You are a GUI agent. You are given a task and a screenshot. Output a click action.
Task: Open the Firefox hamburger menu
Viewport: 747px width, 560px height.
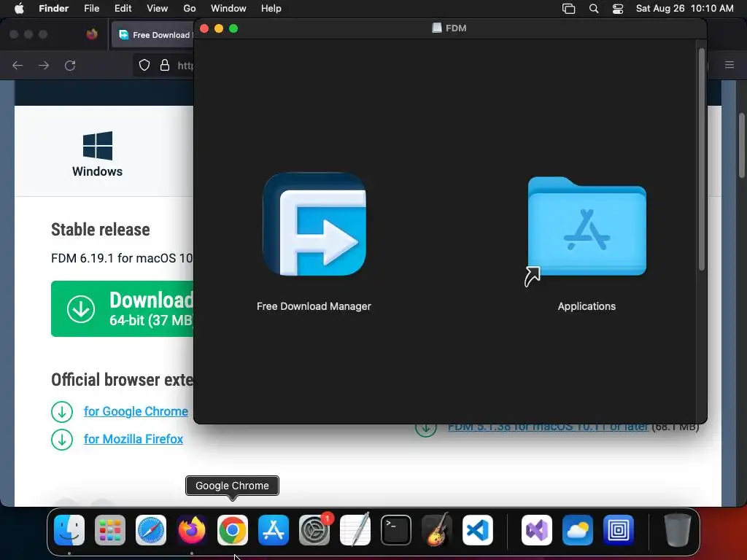pyautogui.click(x=729, y=65)
